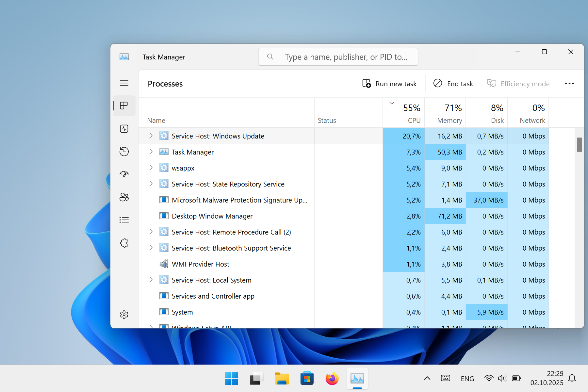Open the clock and date flyout

click(547, 378)
